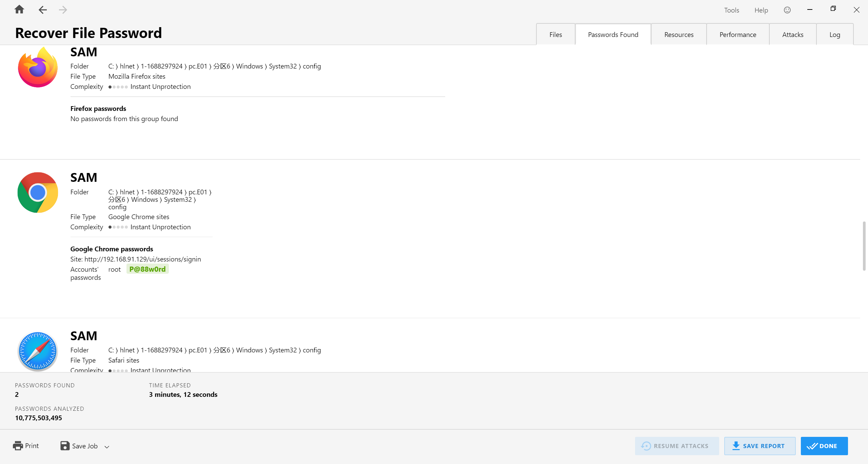Open the Help menu

coord(761,10)
